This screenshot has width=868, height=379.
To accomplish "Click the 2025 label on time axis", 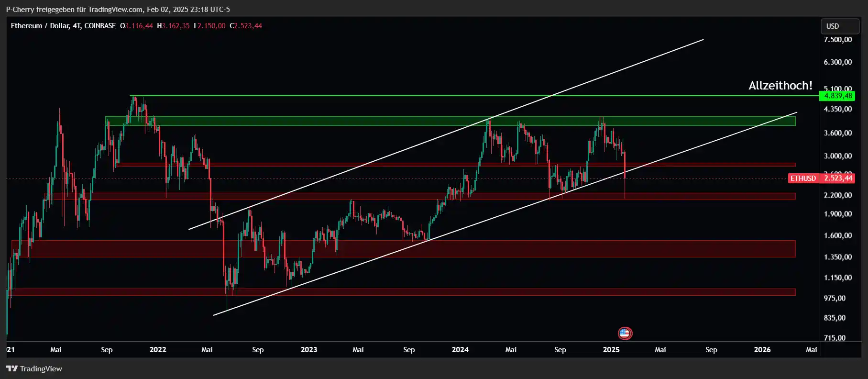I will click(611, 350).
